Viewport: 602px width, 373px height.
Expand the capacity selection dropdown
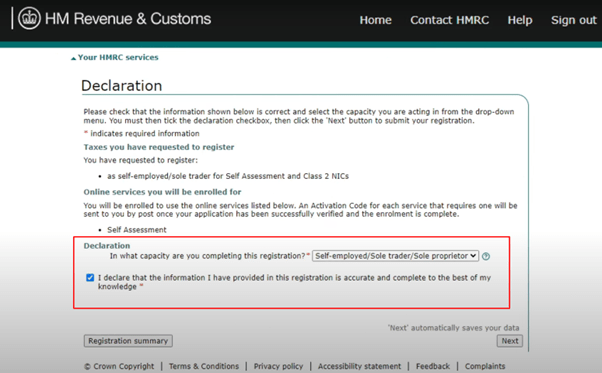click(395, 256)
